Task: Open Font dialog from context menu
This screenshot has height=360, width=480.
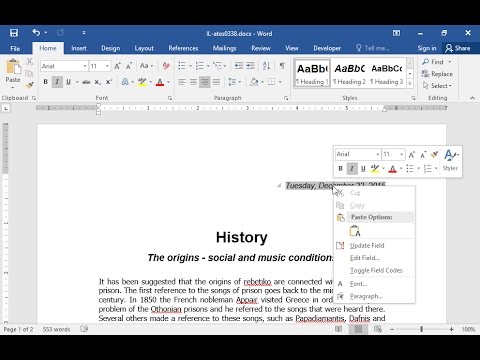Action: pyautogui.click(x=375, y=284)
